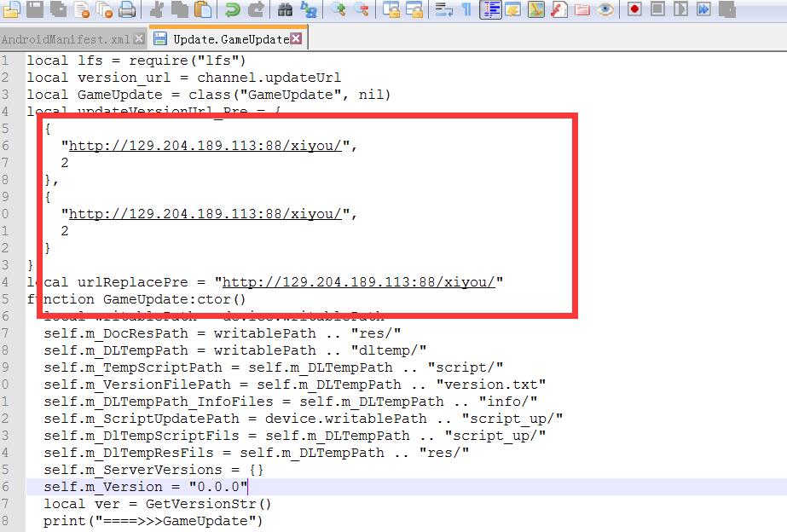The width and height of the screenshot is (787, 532).
Task: Click the Zoom Out magnifier icon
Action: tap(362, 9)
